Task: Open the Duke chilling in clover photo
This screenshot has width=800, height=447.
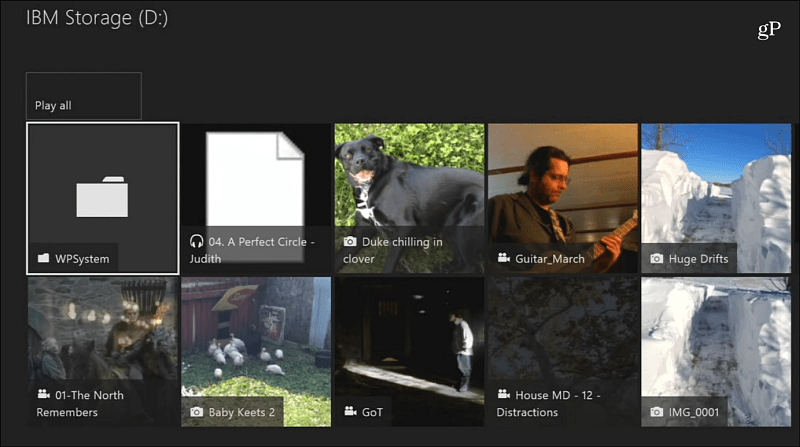Action: (409, 198)
